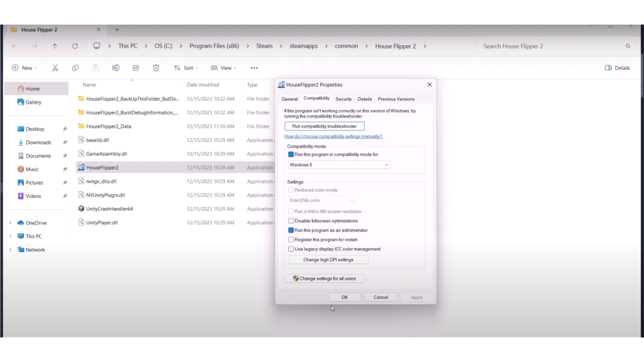The width and height of the screenshot is (644, 362).
Task: Switch to the Compatibility tab
Action: (x=316, y=99)
